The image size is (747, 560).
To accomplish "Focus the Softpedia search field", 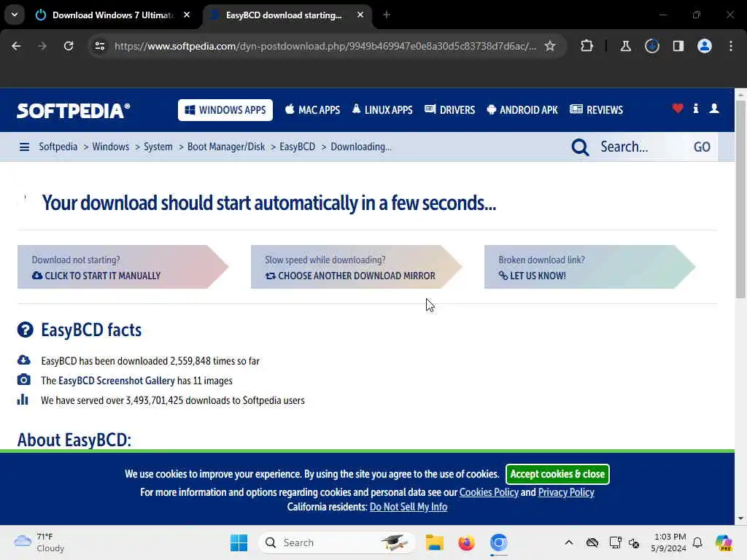I will click(x=641, y=147).
